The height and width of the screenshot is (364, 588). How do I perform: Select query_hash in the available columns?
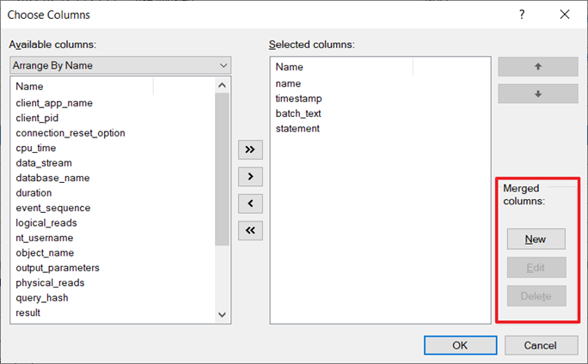coord(42,298)
